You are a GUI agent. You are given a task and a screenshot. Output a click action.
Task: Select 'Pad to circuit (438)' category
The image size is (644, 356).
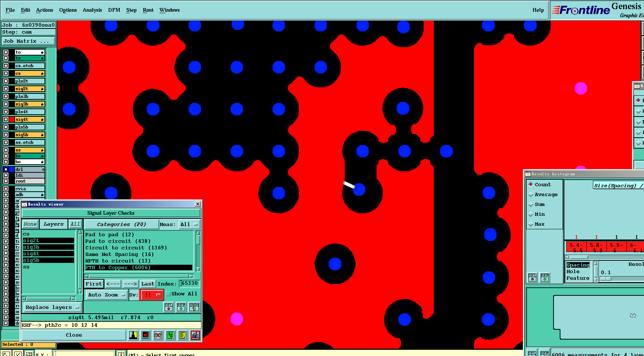pos(118,241)
